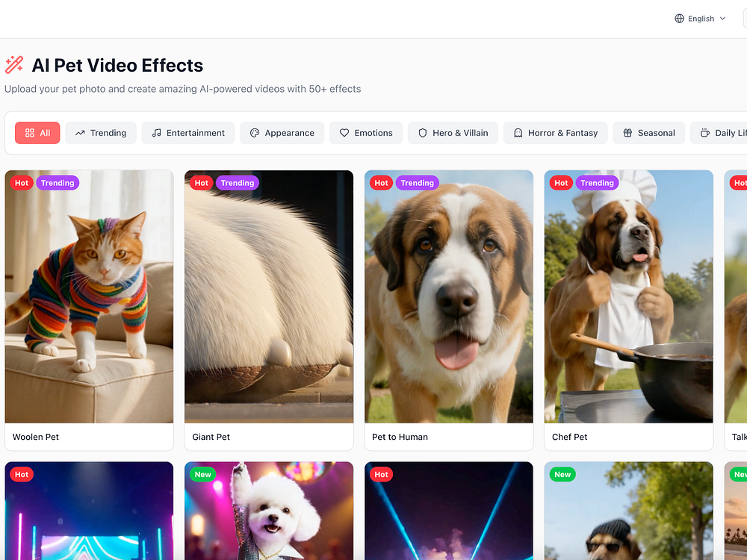747x560 pixels.
Task: Click the grid icon in the All tab
Action: (30, 133)
